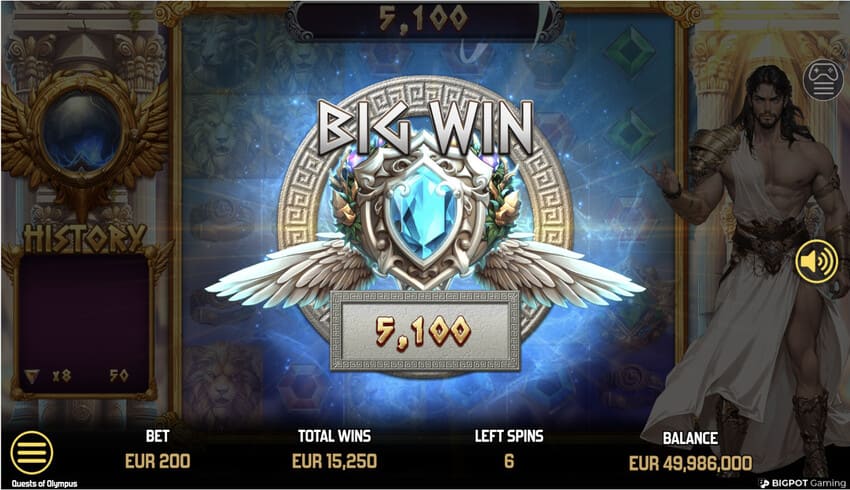Open the hamburger menu button
The width and height of the screenshot is (850, 490).
point(31,453)
